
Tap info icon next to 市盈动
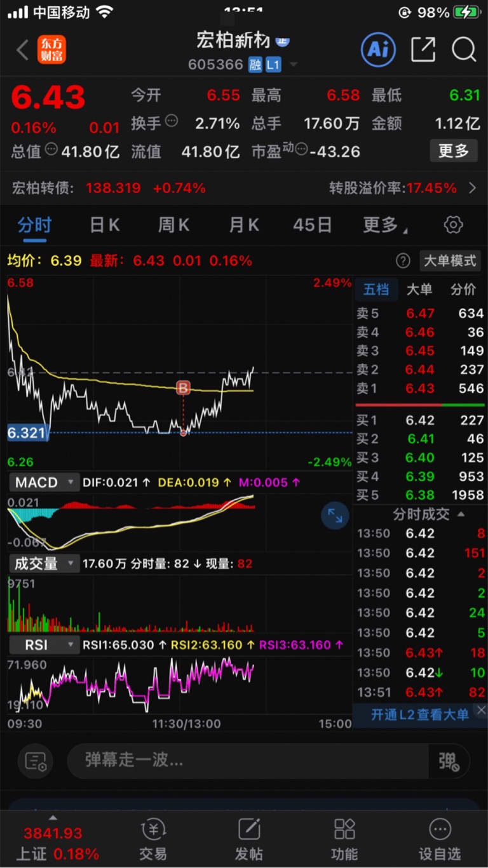click(x=301, y=150)
